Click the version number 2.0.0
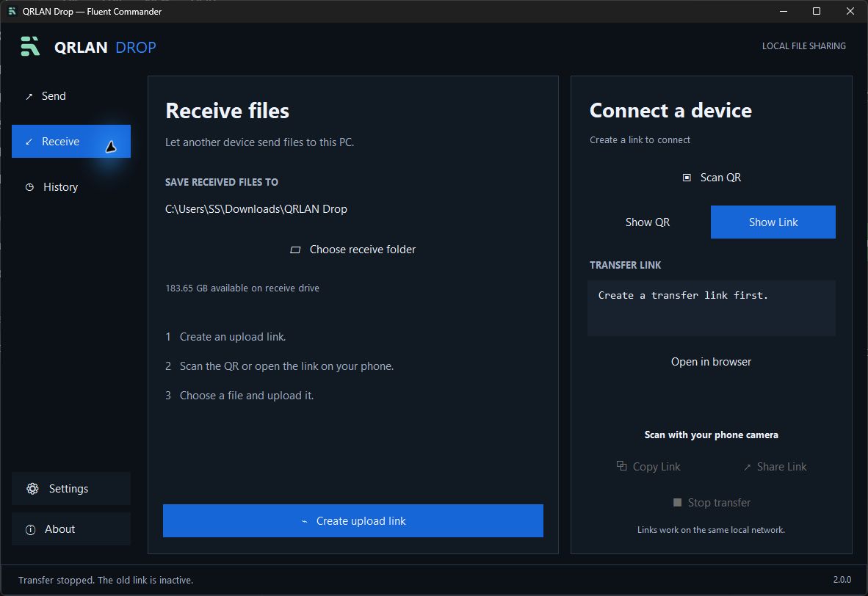 pos(842,579)
